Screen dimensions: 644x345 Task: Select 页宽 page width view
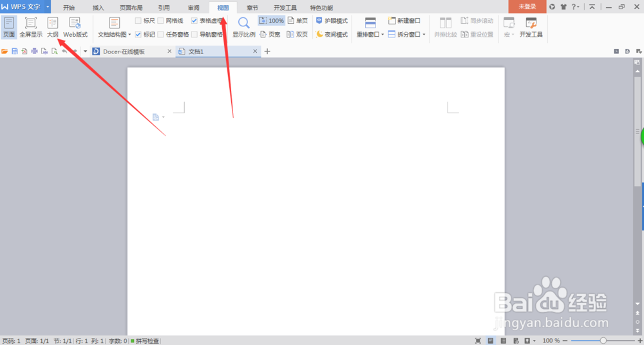(x=270, y=35)
